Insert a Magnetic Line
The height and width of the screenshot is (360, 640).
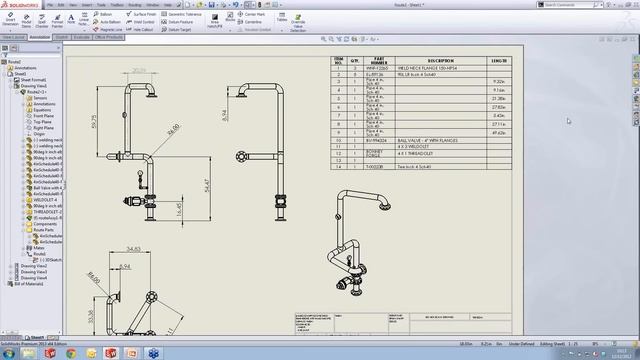point(108,30)
